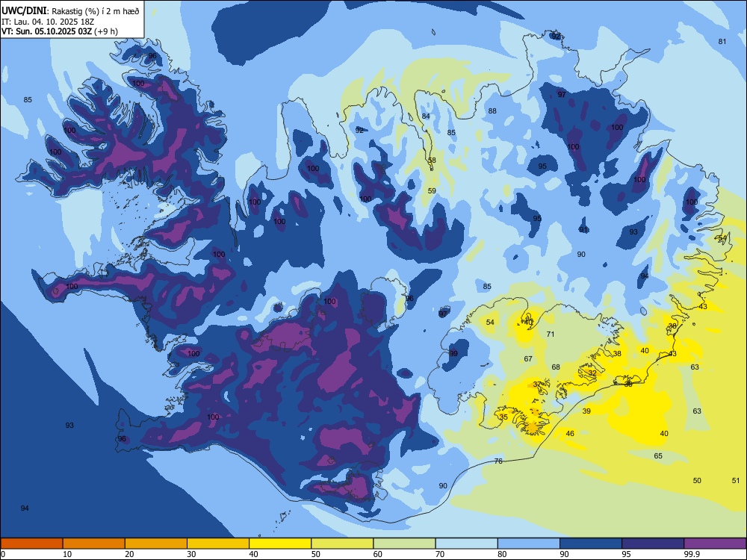Click the pale blue 70–80 legend swatch
This screenshot has height=560, width=747.
[x=466, y=544]
